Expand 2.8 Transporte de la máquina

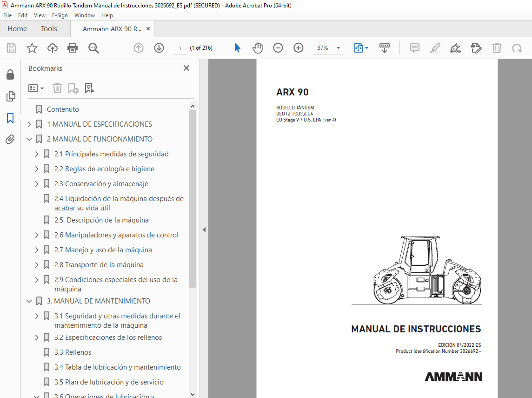click(37, 265)
